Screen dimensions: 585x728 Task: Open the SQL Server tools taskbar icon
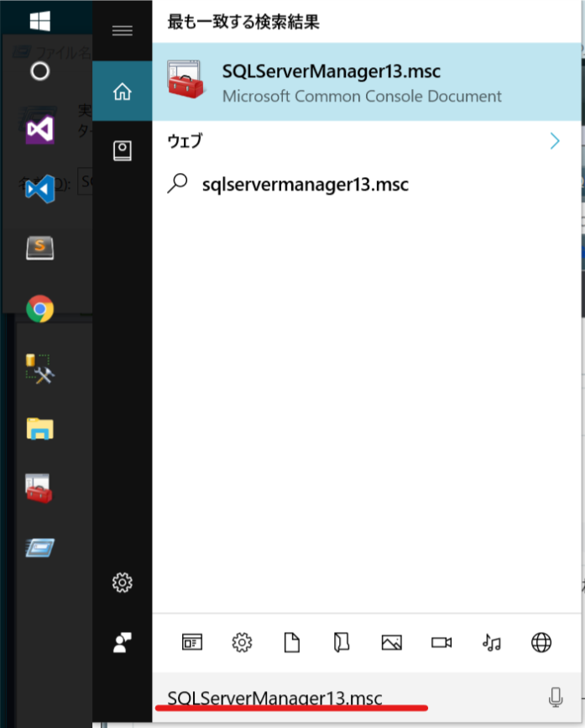point(40,369)
